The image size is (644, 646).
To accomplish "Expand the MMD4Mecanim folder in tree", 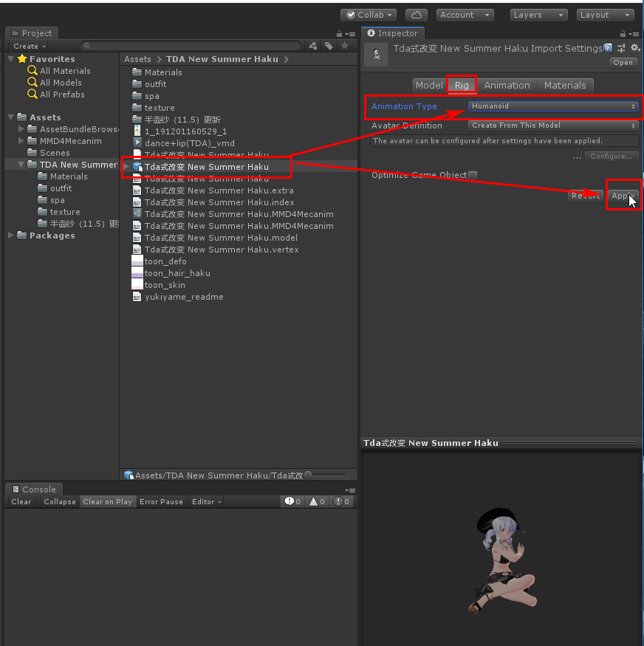I will pos(21,141).
